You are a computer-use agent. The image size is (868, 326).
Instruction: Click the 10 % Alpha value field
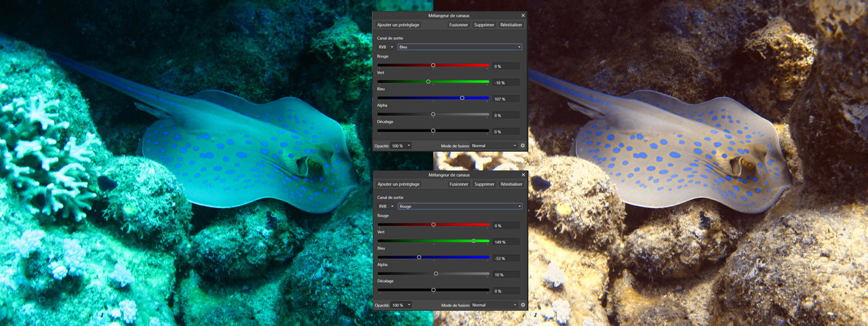(506, 274)
